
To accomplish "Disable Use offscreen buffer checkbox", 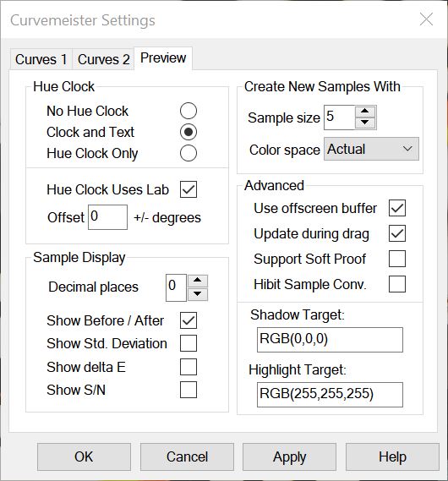I will 397,208.
